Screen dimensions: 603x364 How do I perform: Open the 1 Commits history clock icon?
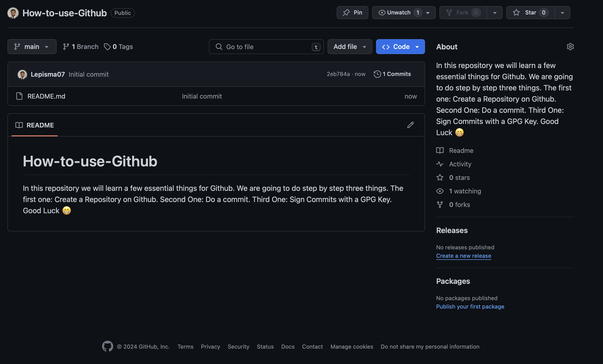tap(377, 74)
